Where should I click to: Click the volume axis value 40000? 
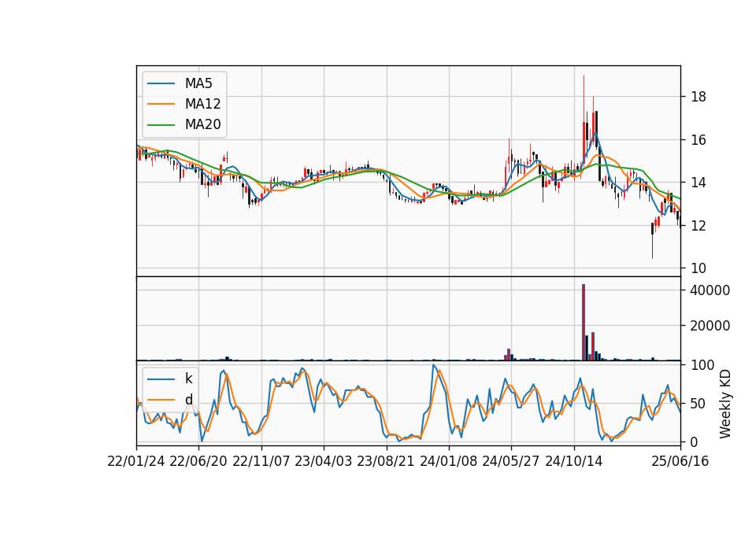coord(710,290)
